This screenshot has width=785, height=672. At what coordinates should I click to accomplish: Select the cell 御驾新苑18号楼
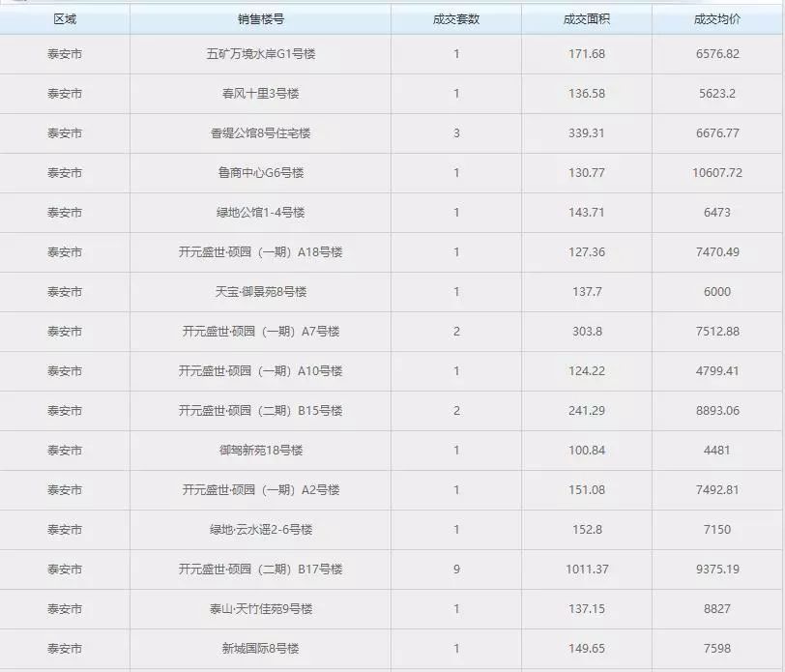pyautogui.click(x=261, y=451)
